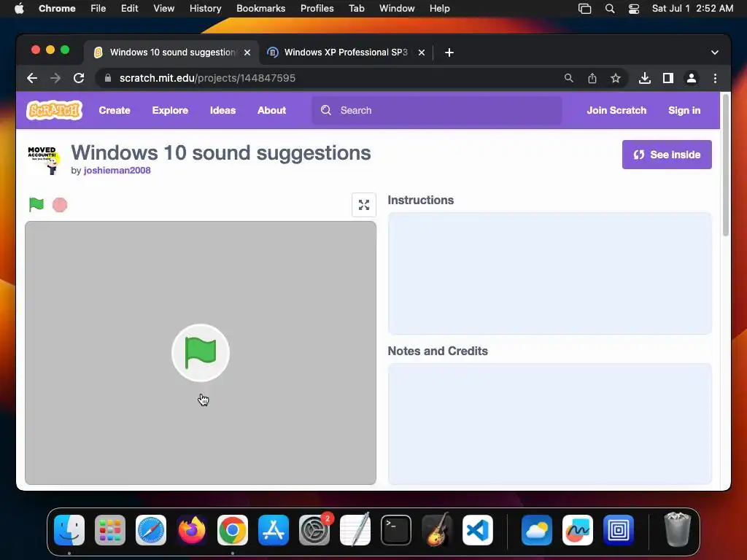Screen dimensions: 747x560
Task: Open the Chrome application menu
Action: [x=57, y=9]
